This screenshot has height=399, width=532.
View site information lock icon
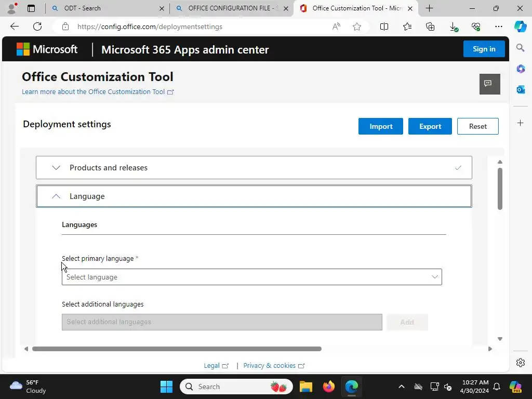(x=65, y=26)
